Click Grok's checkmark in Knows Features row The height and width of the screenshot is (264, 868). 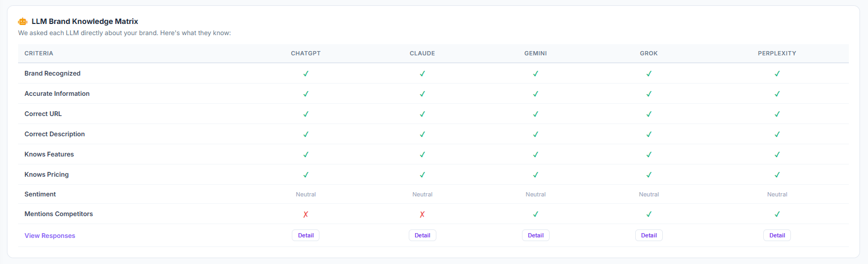point(649,155)
